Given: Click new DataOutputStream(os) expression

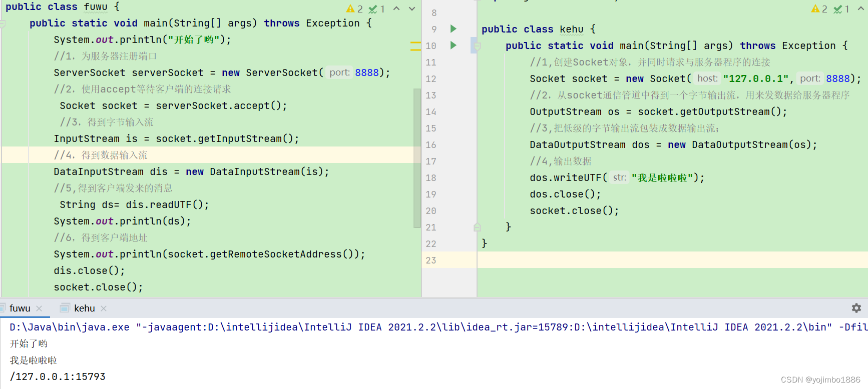Looking at the screenshot, I should (740, 144).
